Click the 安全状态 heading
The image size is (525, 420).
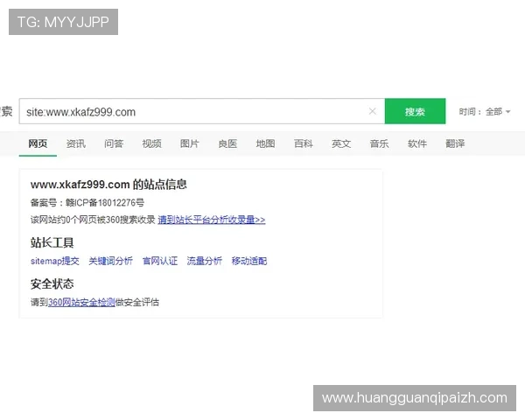click(x=52, y=284)
